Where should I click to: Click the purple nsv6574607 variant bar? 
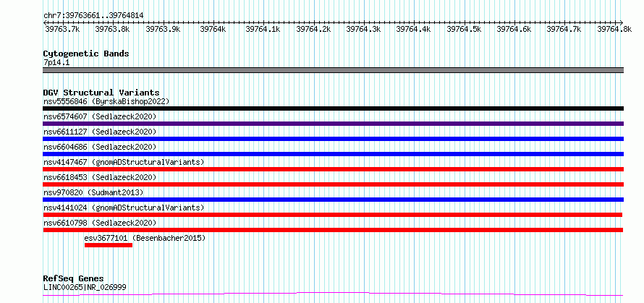pos(333,124)
